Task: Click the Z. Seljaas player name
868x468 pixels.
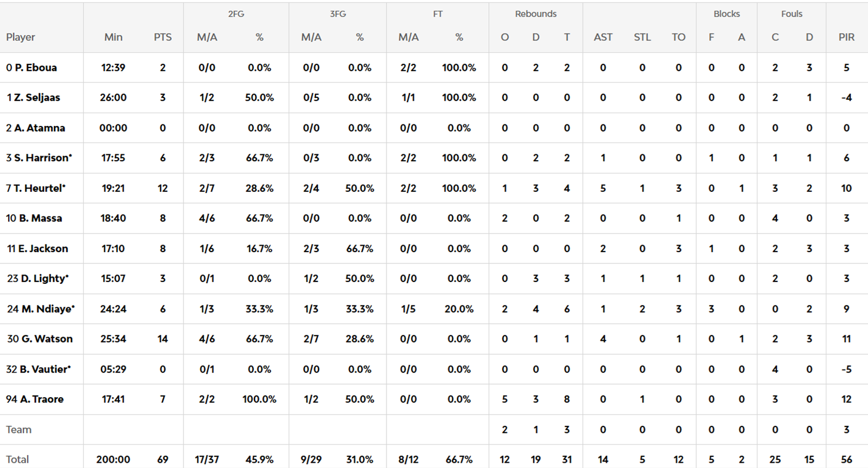Action: pos(37,98)
